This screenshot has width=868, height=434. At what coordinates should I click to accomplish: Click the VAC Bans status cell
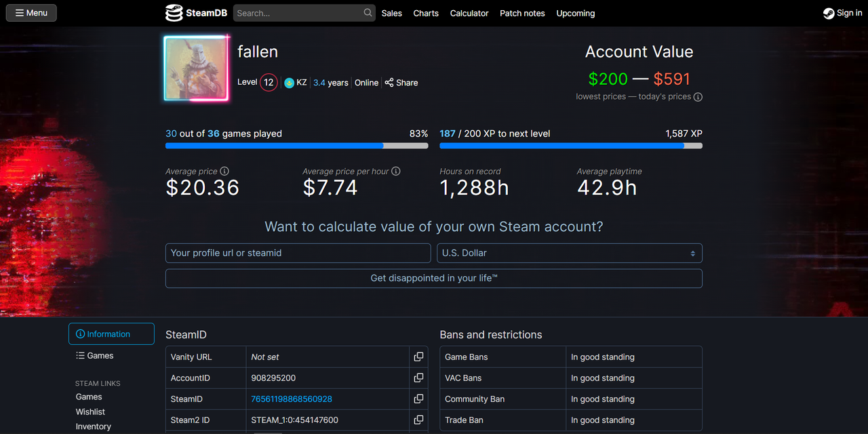634,378
